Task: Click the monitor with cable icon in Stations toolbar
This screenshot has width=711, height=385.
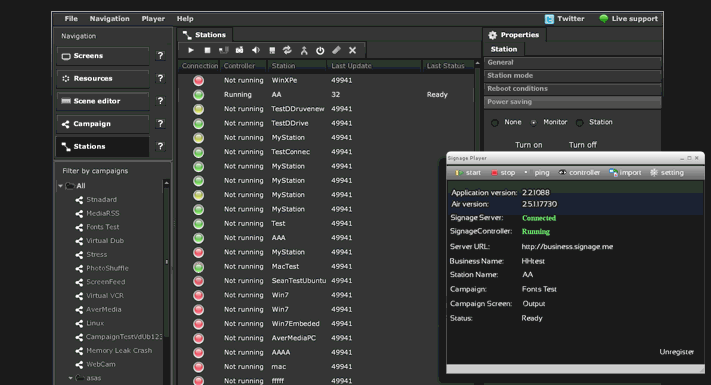Action: coord(224,50)
